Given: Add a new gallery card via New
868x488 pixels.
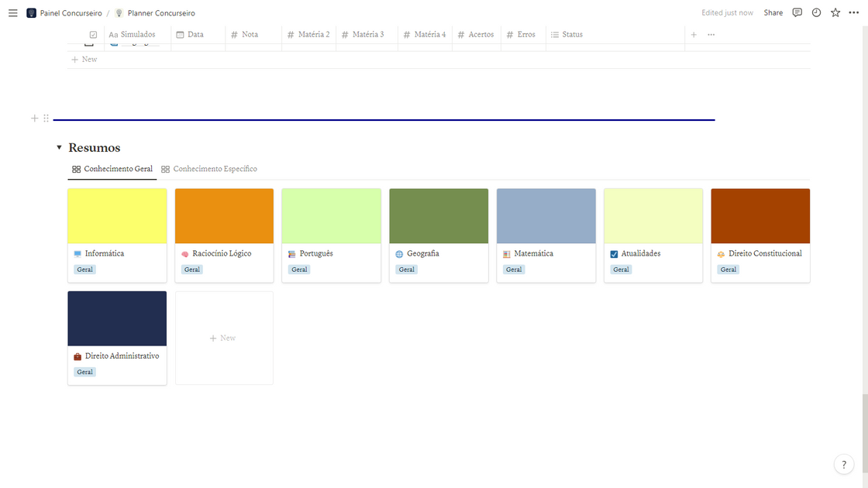Looking at the screenshot, I should click(224, 338).
